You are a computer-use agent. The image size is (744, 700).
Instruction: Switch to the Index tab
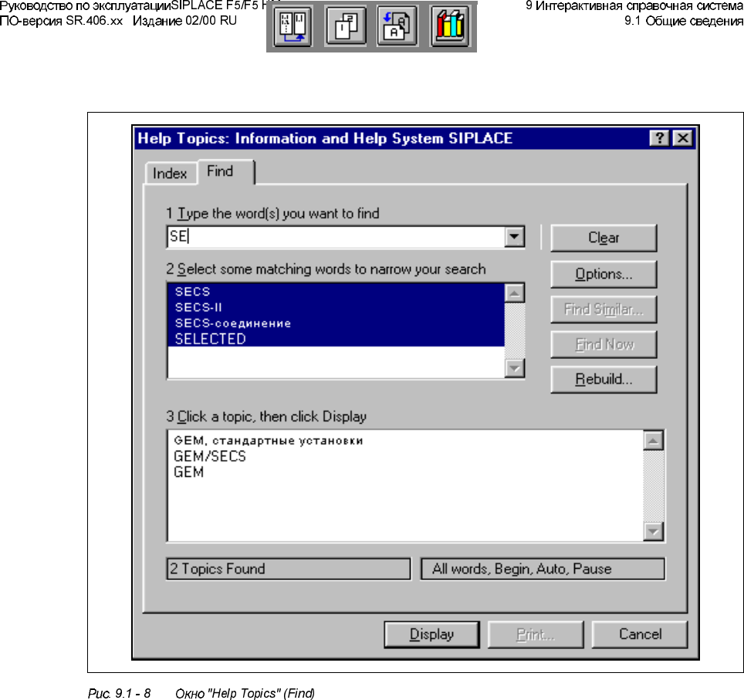click(x=170, y=174)
